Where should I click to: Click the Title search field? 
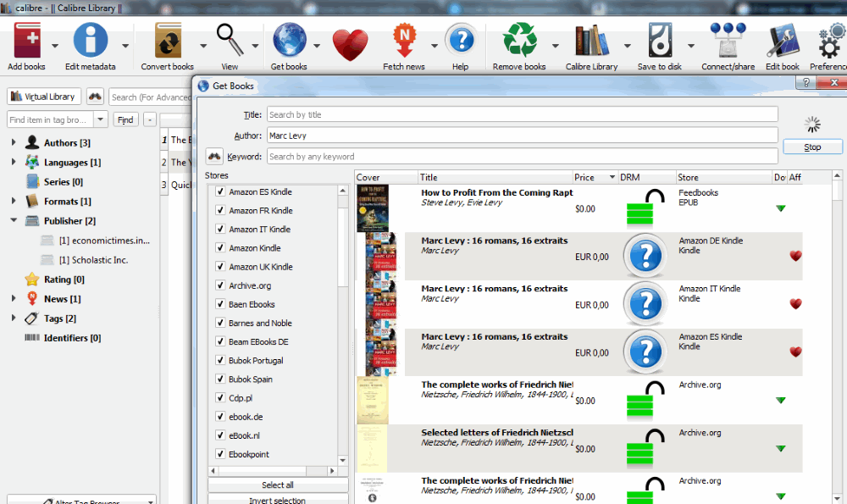pos(522,114)
